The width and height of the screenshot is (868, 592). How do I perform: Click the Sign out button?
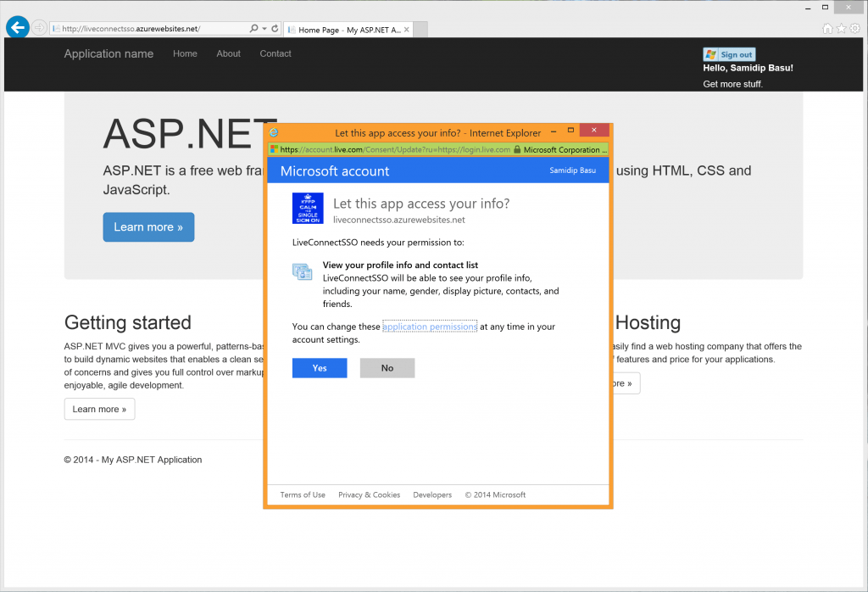click(x=729, y=54)
